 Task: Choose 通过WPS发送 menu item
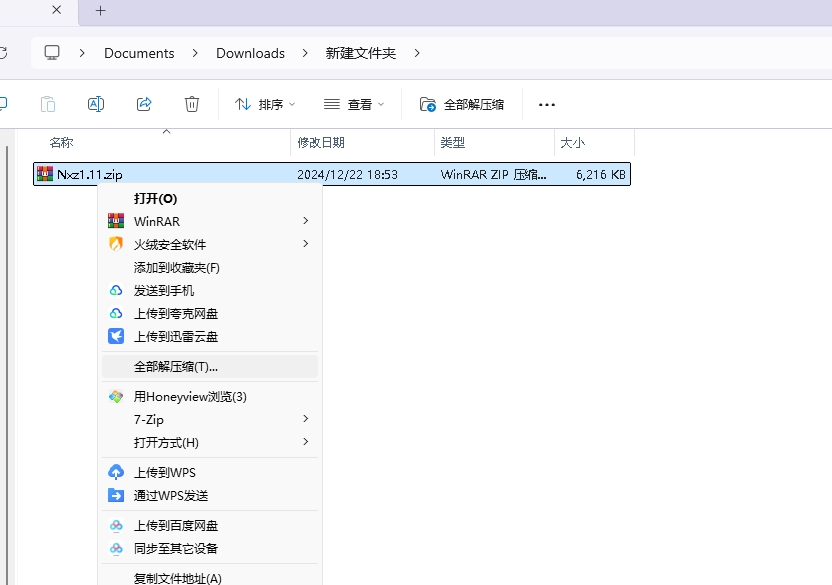210,496
